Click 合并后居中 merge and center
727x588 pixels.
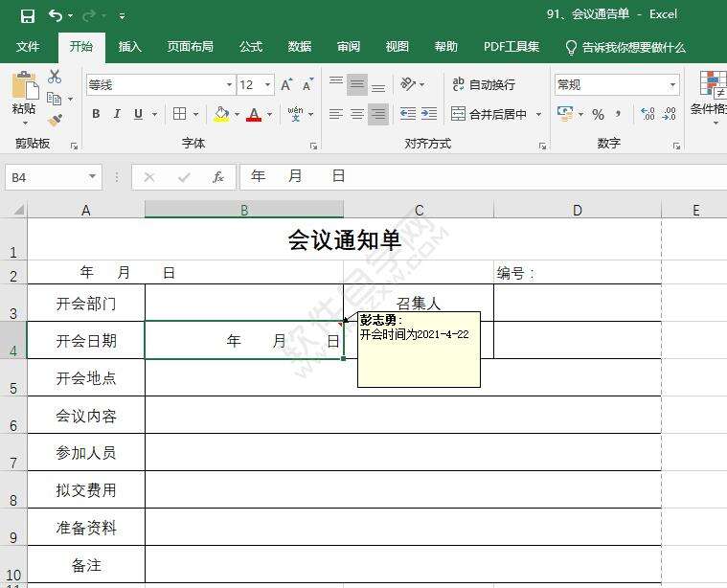tap(489, 114)
